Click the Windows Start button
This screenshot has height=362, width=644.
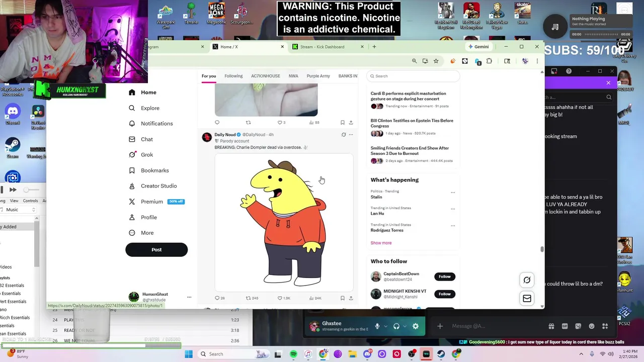click(x=189, y=354)
